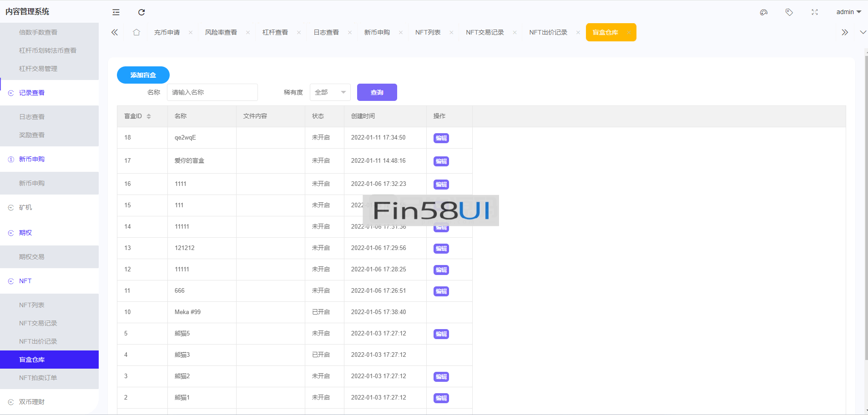Open the 稀有度 dropdown
Image resolution: width=868 pixels, height=415 pixels.
click(x=330, y=92)
